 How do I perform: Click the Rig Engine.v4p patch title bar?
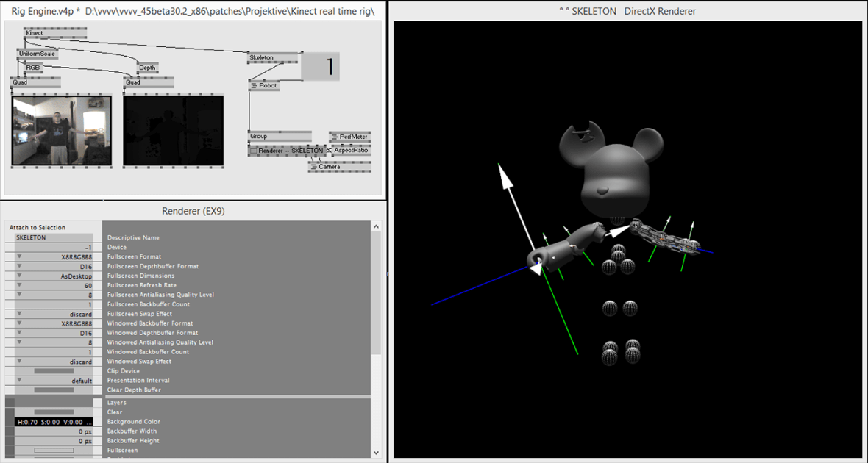coord(193,11)
